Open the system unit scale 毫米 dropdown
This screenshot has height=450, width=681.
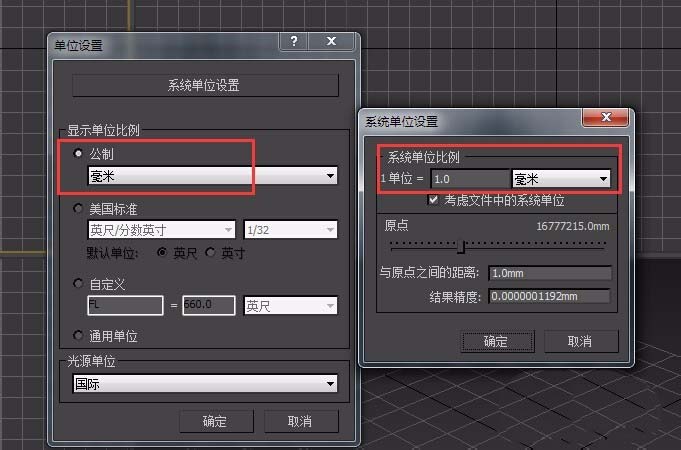pyautogui.click(x=561, y=179)
